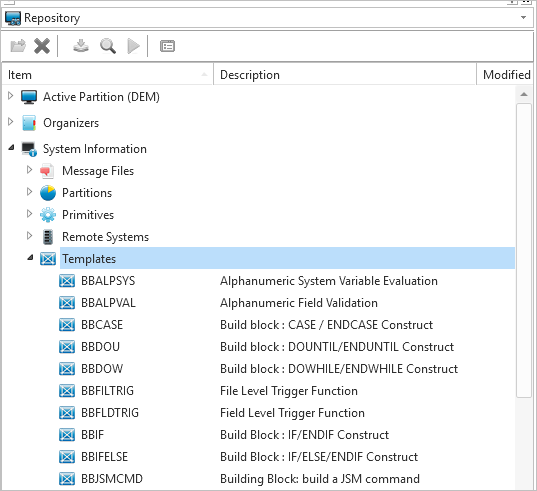Open the details view list icon
The width and height of the screenshot is (537, 491).
click(x=167, y=46)
